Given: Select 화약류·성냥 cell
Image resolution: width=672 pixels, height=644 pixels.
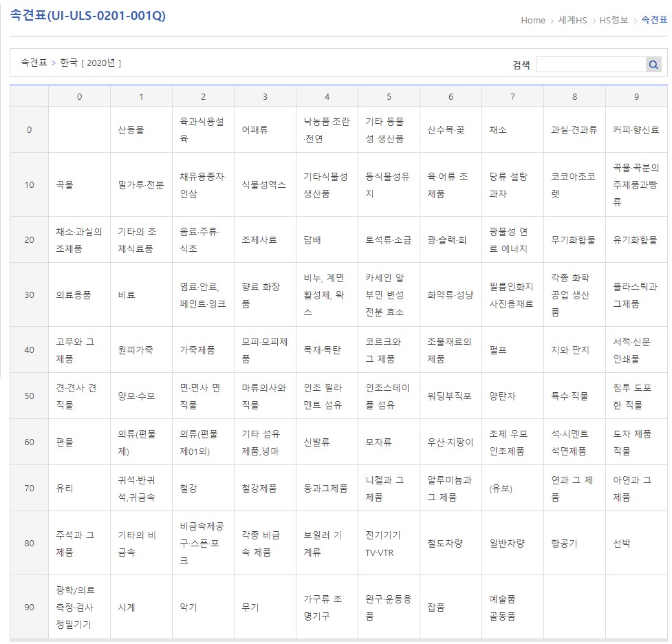Looking at the screenshot, I should coord(450,295).
